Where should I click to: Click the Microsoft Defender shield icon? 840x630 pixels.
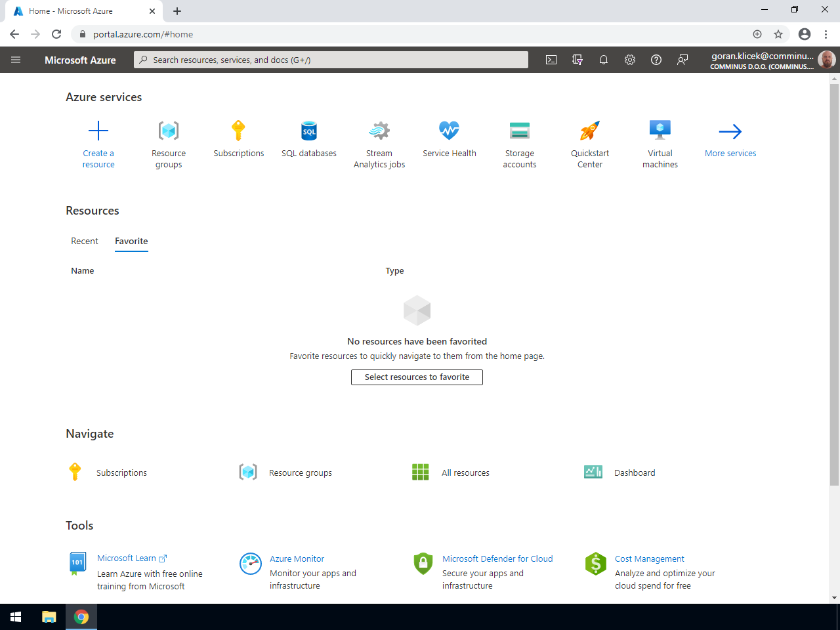pyautogui.click(x=423, y=563)
